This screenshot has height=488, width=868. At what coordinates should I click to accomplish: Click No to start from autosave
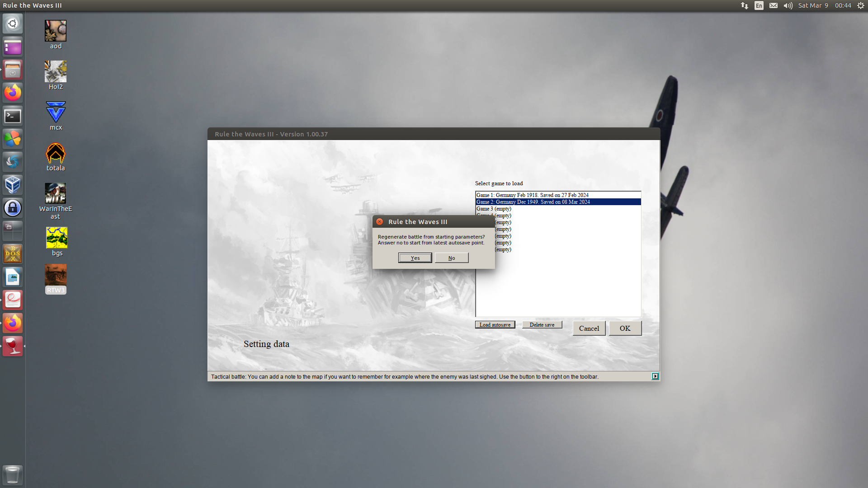coord(452,258)
